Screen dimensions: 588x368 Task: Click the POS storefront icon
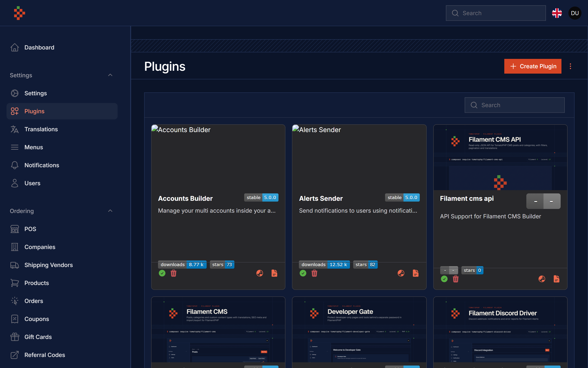point(14,229)
